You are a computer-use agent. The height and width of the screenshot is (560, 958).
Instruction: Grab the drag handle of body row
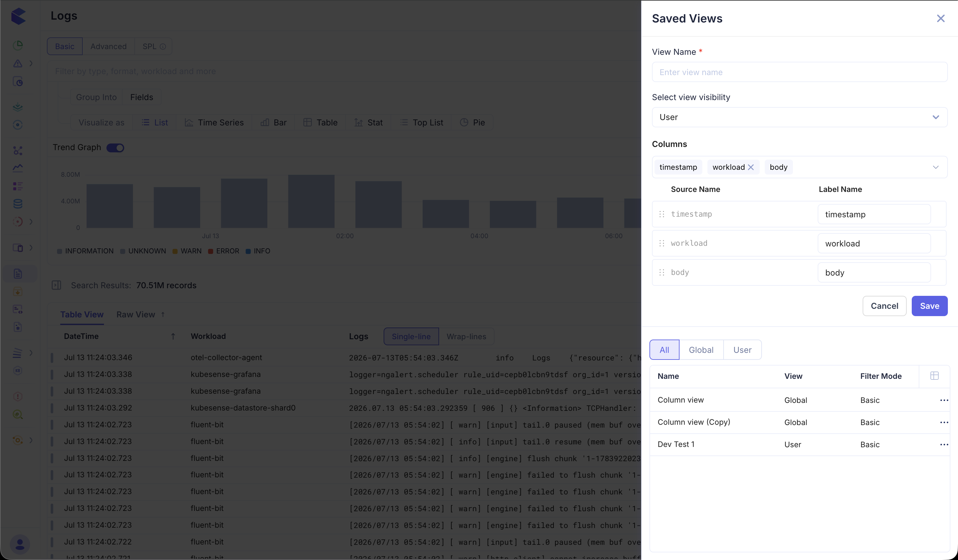(x=661, y=272)
